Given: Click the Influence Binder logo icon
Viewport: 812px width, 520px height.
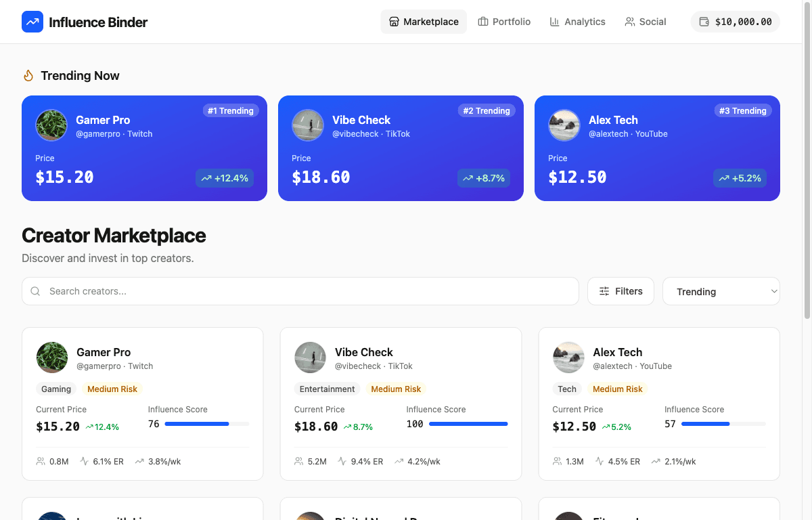Looking at the screenshot, I should (32, 22).
